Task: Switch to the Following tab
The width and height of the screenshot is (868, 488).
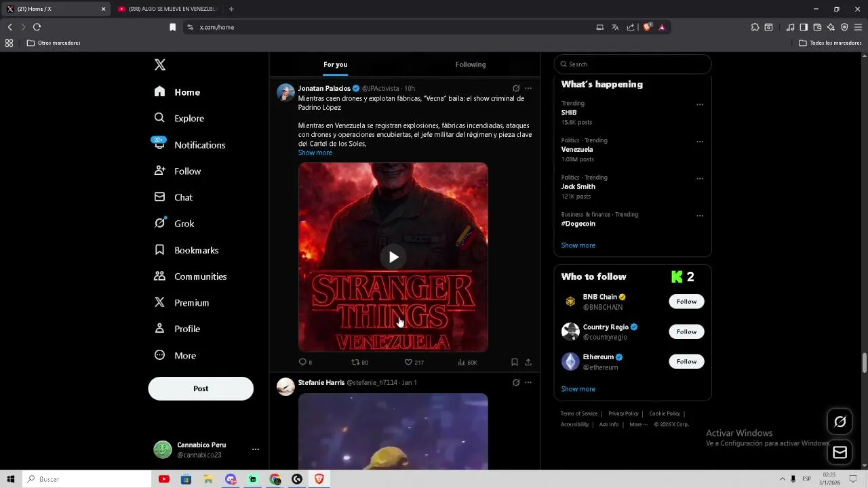Action: coord(471,64)
